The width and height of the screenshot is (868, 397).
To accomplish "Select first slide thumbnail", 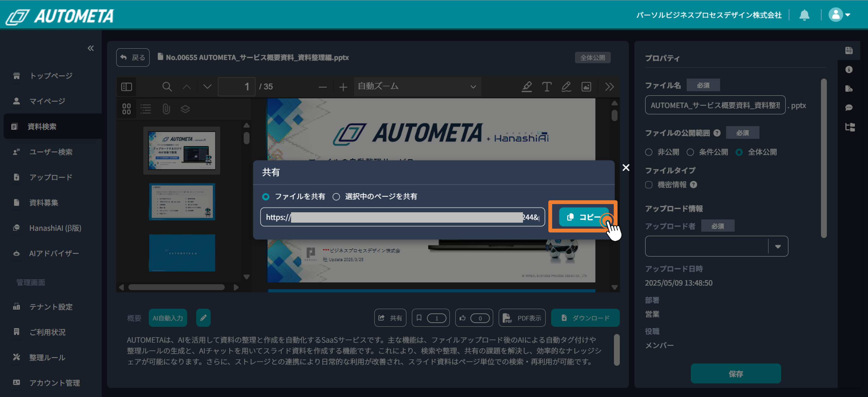I will 182,150.
